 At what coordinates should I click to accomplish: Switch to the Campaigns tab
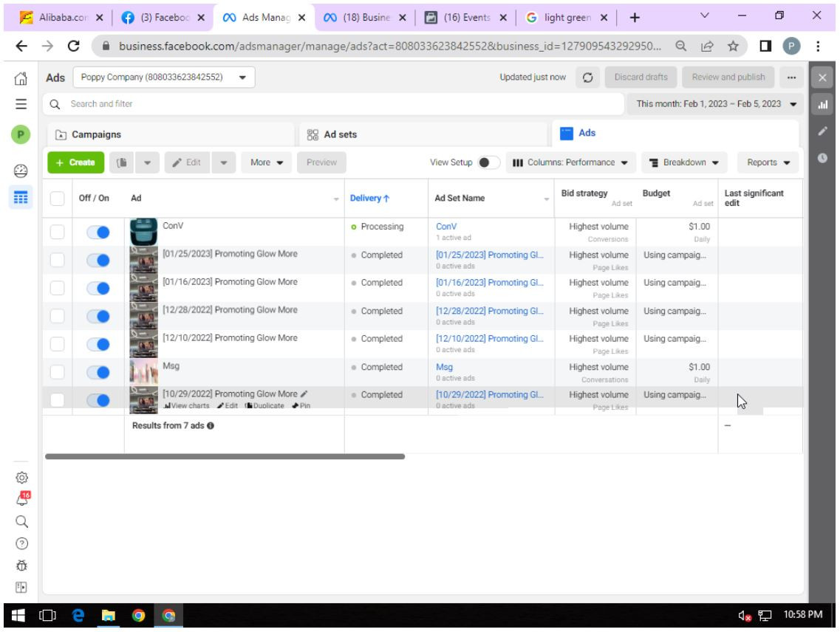click(171, 134)
